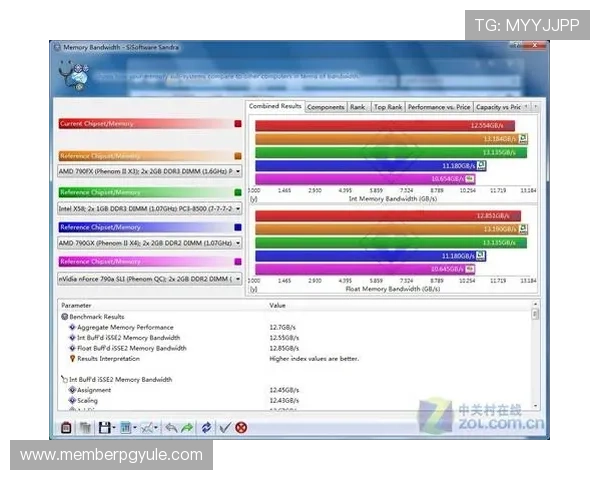
Task: Open nVidia nForce 790a SLI dropdown
Action: (x=150, y=279)
